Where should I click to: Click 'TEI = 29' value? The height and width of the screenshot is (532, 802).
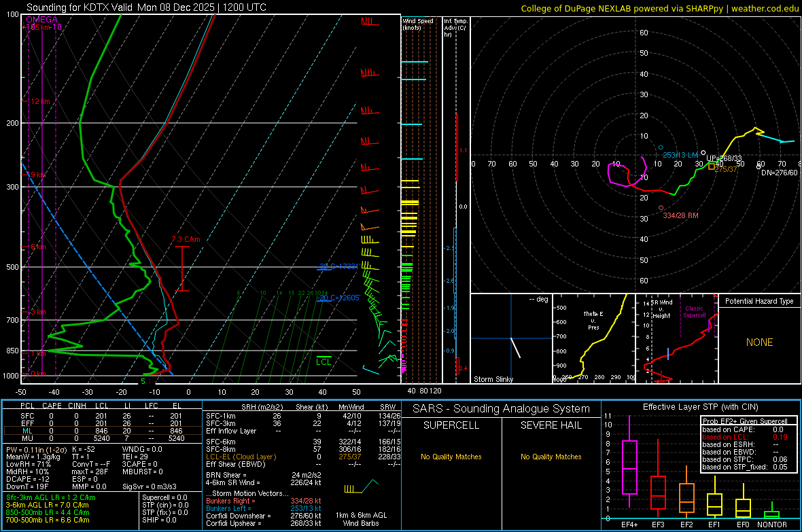135,457
